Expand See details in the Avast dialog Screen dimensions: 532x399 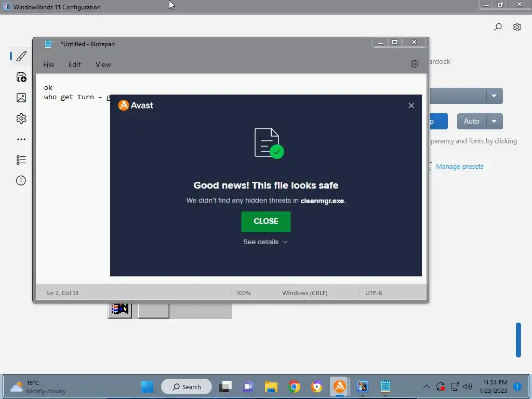265,242
